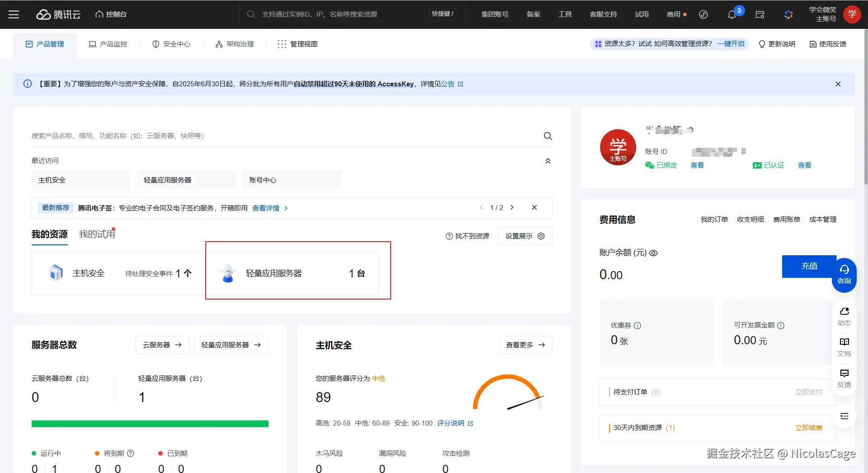Open 收支明细
This screenshot has height=473, width=868.
(x=750, y=220)
